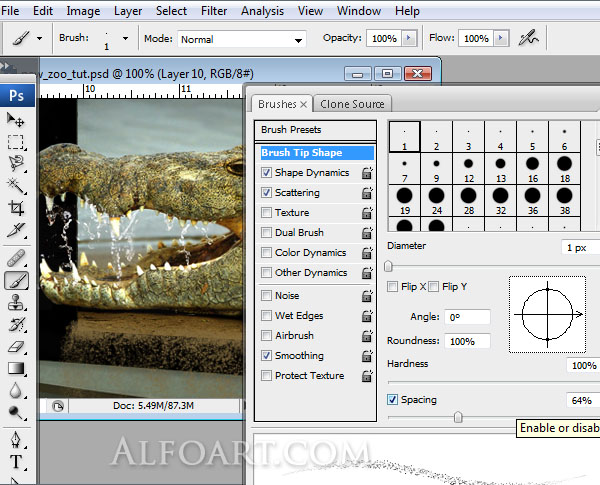
Task: Uncheck the Spacing checkbox
Action: tap(392, 400)
